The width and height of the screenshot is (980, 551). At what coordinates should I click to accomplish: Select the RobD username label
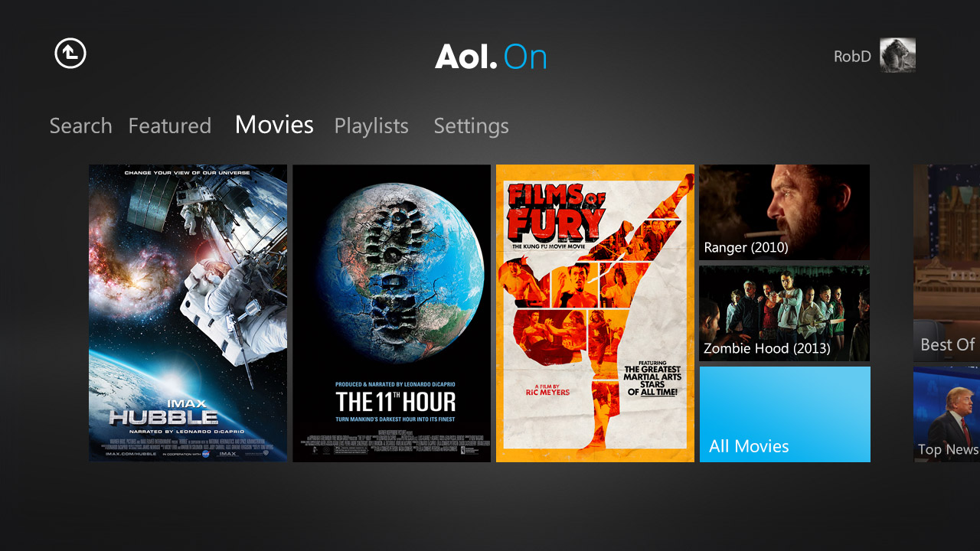pos(852,56)
